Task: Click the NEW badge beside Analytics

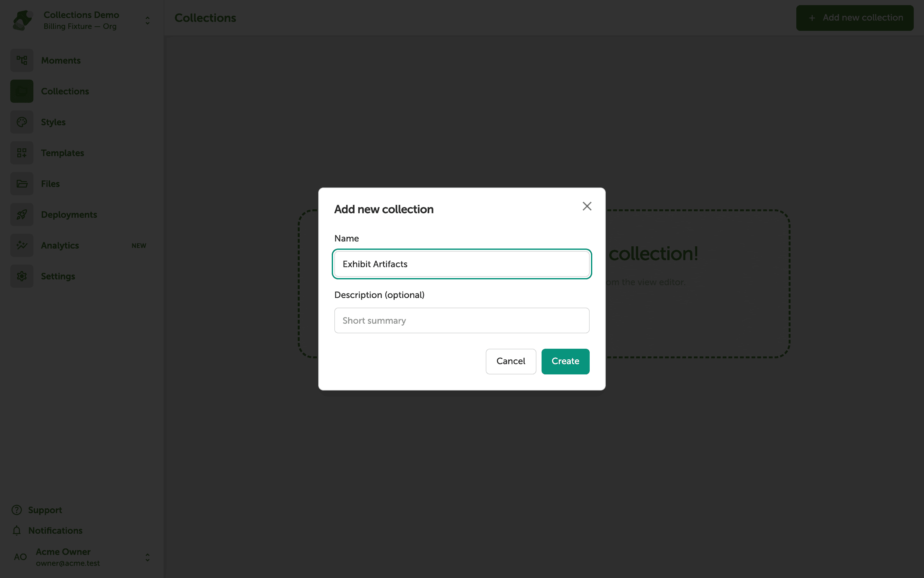Action: click(x=139, y=246)
